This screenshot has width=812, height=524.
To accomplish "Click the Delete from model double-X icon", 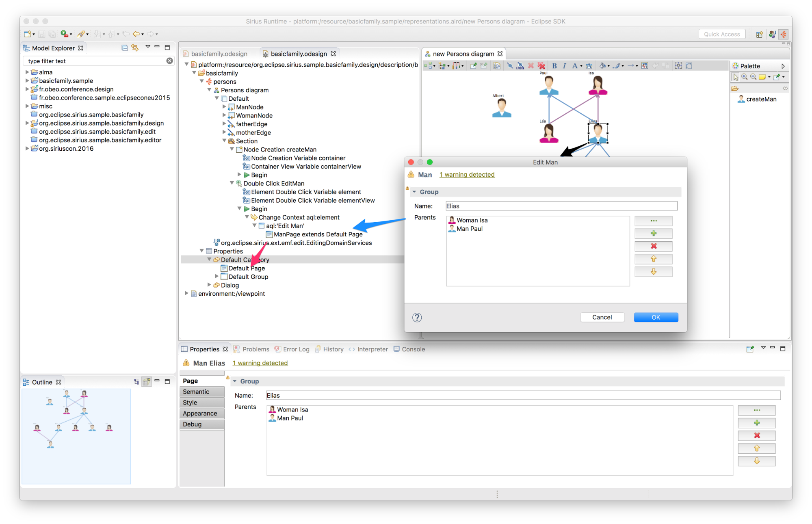I will [541, 66].
